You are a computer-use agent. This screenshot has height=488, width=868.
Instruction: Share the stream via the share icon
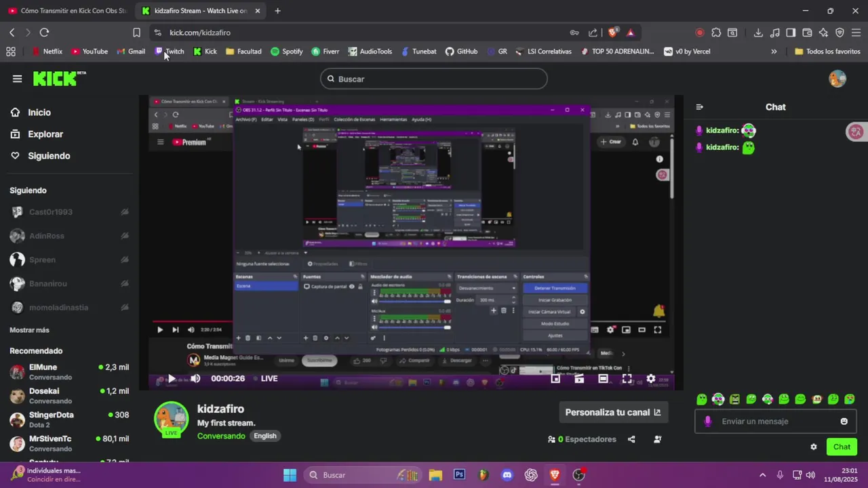[631, 439]
